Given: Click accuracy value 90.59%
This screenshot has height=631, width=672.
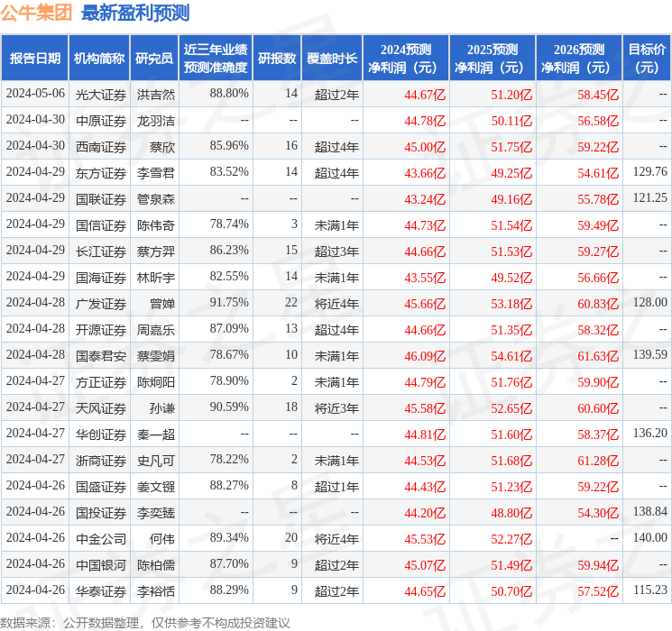Looking at the screenshot, I should coord(229,407).
